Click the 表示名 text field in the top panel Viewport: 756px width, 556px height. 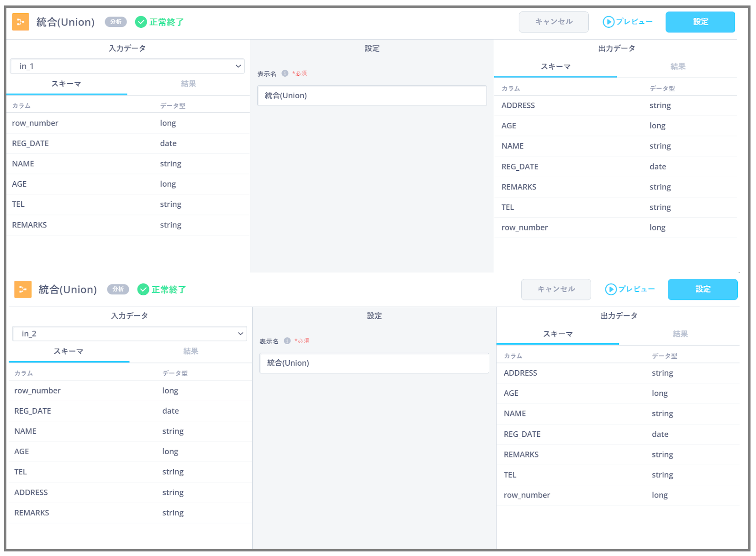pos(372,96)
